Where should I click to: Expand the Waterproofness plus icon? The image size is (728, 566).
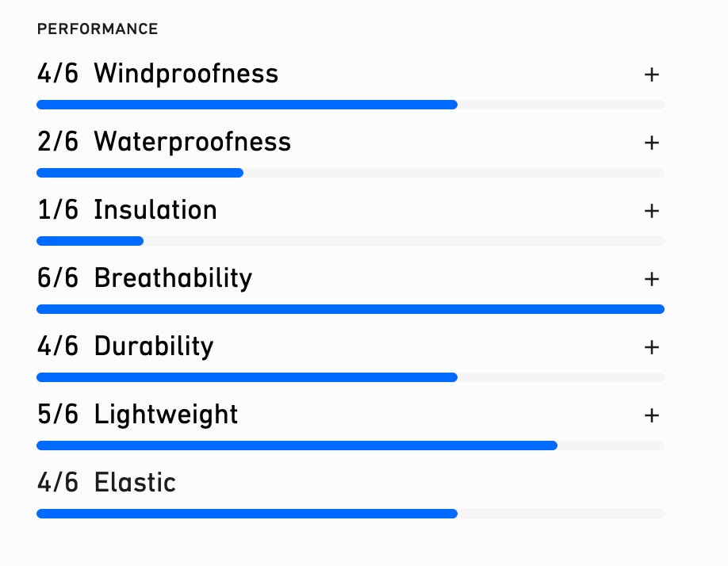pyautogui.click(x=651, y=143)
